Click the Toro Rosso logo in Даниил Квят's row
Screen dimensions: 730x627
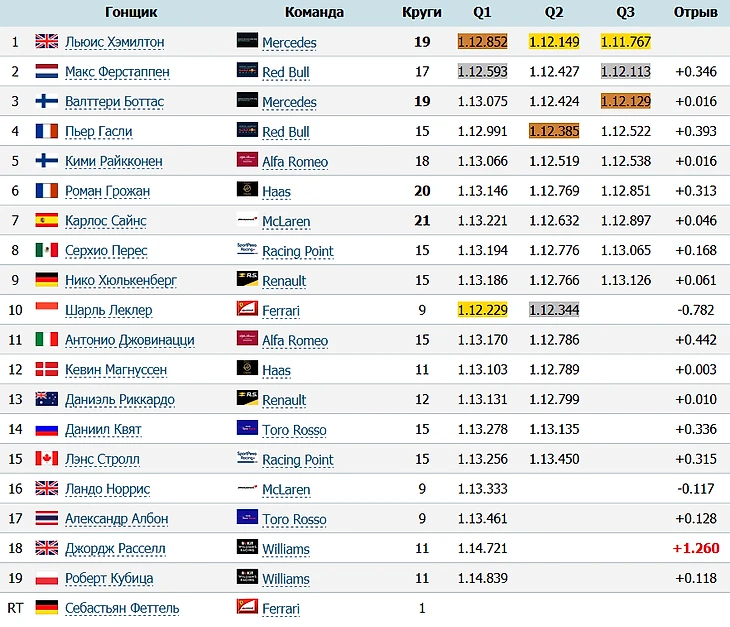point(247,429)
